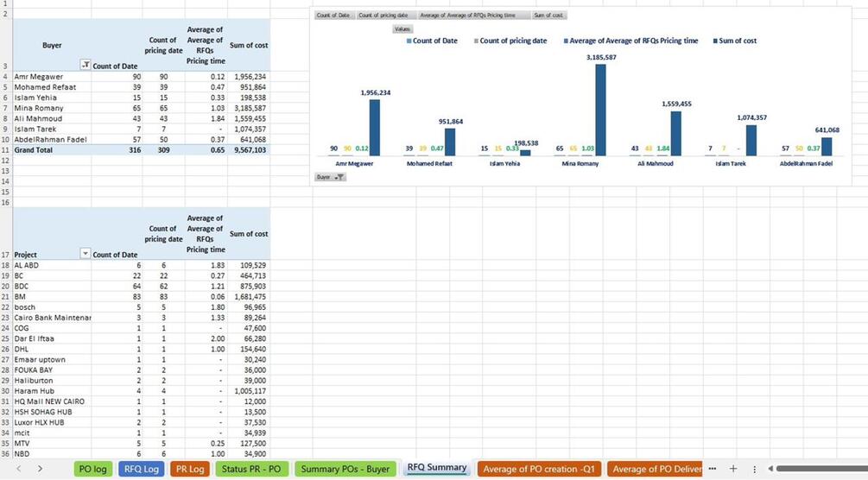Select Mina Romany's tallest cost bar

tap(600, 110)
